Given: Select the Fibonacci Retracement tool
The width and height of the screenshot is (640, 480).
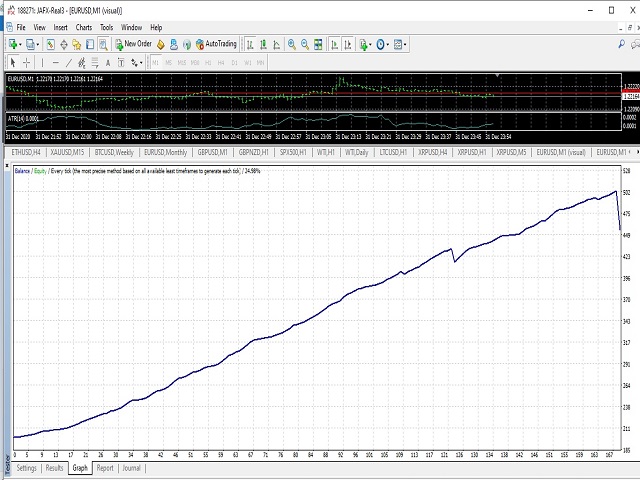Looking at the screenshot, I should click(x=95, y=62).
